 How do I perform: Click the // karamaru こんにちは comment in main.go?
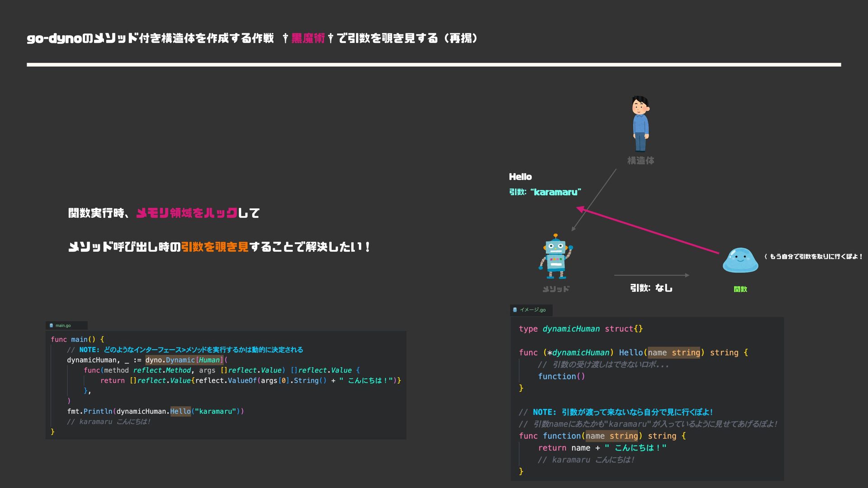108,422
